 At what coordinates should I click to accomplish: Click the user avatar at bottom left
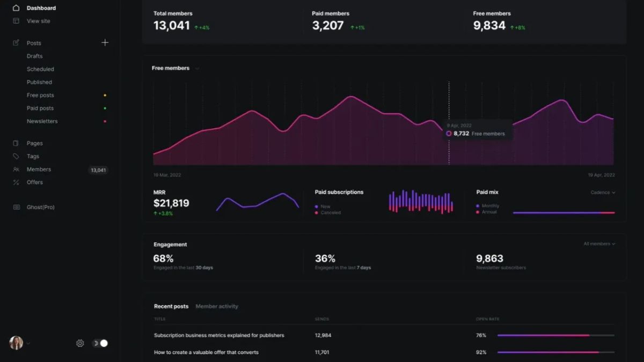click(x=15, y=343)
